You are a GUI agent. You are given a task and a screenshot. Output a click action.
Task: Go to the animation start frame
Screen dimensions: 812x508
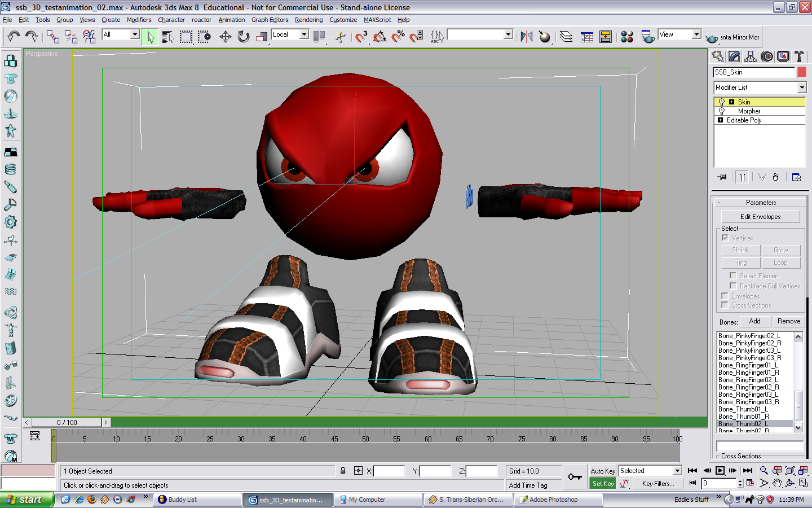pos(692,471)
